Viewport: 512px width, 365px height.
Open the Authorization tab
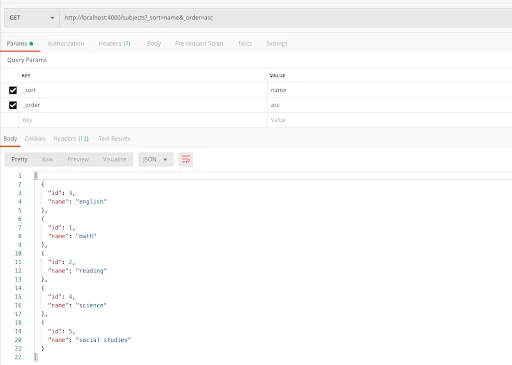tap(66, 44)
